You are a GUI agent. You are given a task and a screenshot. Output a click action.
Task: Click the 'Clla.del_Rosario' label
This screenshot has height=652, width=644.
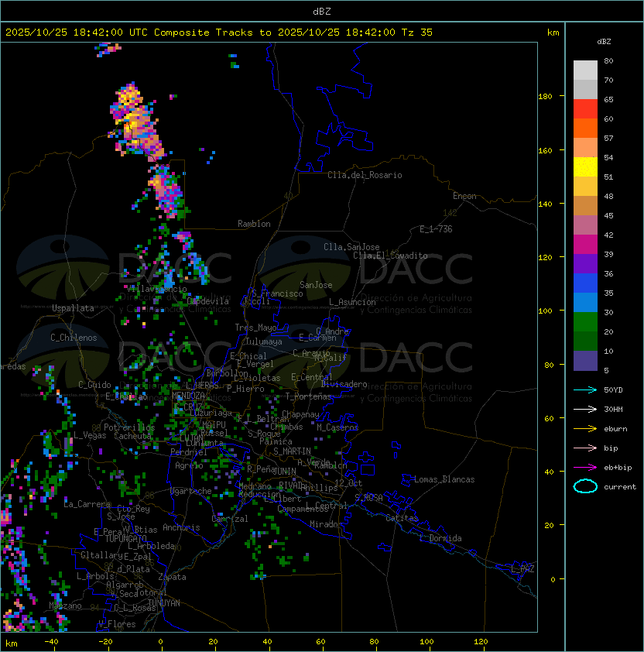pyautogui.click(x=365, y=175)
